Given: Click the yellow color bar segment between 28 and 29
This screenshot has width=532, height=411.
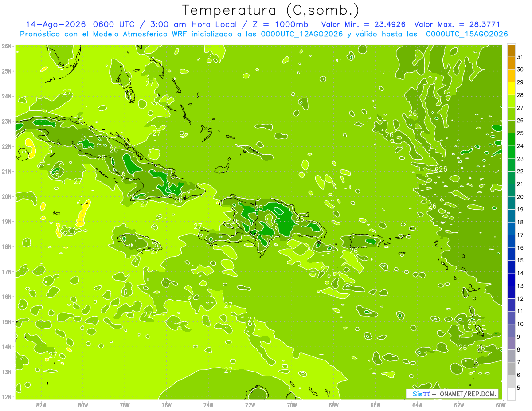Looking at the screenshot, I should [511, 89].
